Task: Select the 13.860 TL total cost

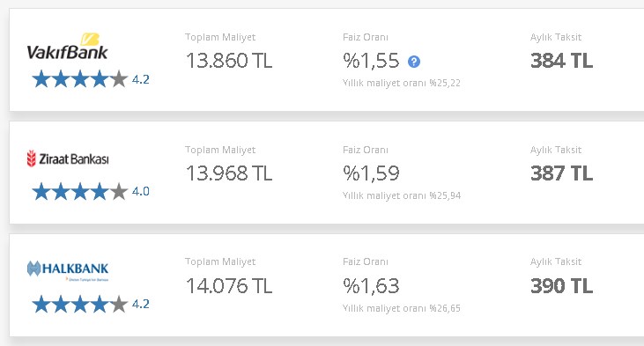Action: [229, 61]
